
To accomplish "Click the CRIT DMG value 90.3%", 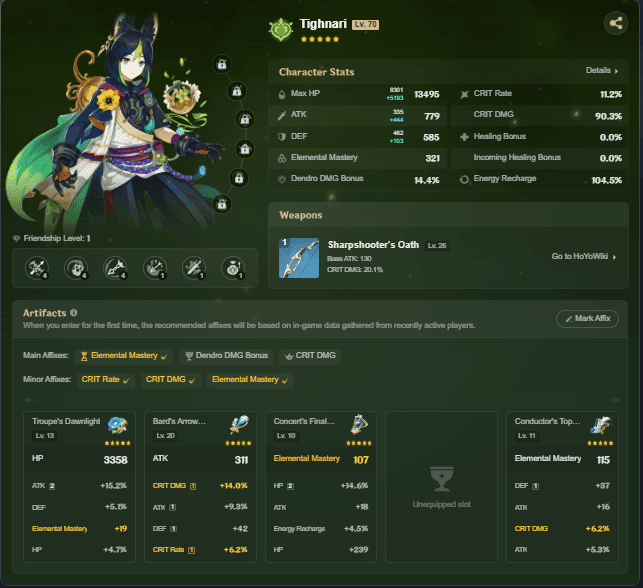I will click(609, 116).
